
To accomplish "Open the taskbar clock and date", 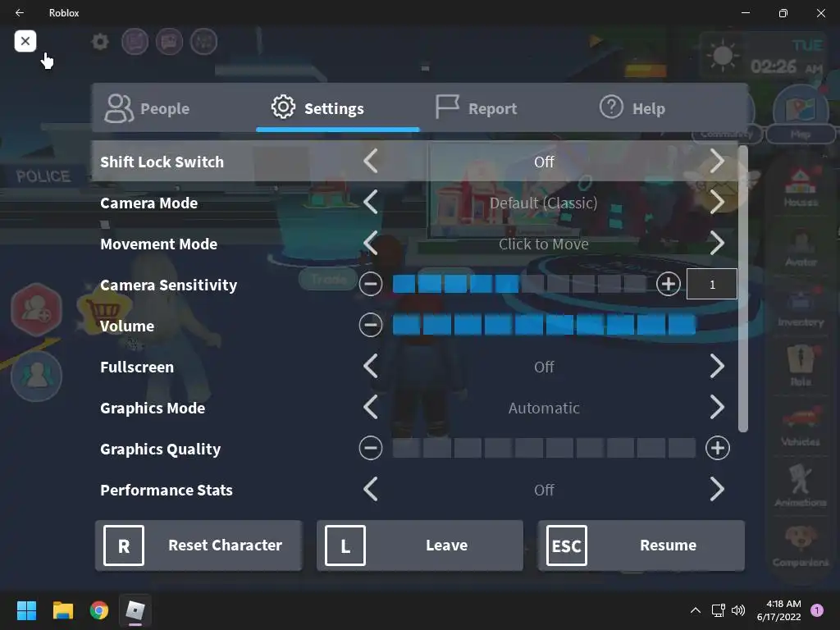I will [x=779, y=610].
